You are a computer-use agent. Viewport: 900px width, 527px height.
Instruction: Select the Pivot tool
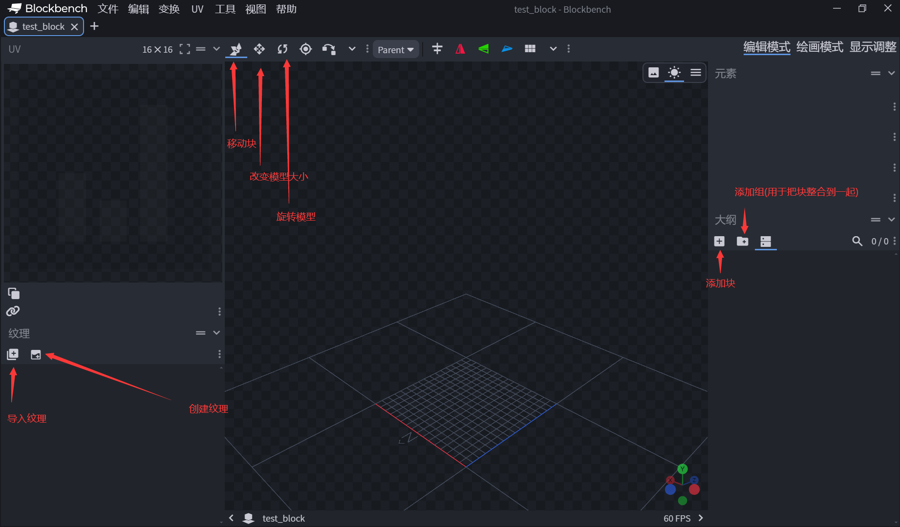[305, 49]
